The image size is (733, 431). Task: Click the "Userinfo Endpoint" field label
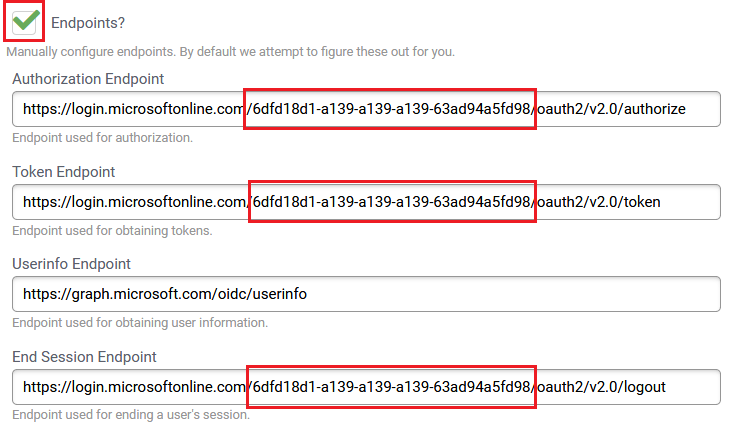tap(72, 264)
